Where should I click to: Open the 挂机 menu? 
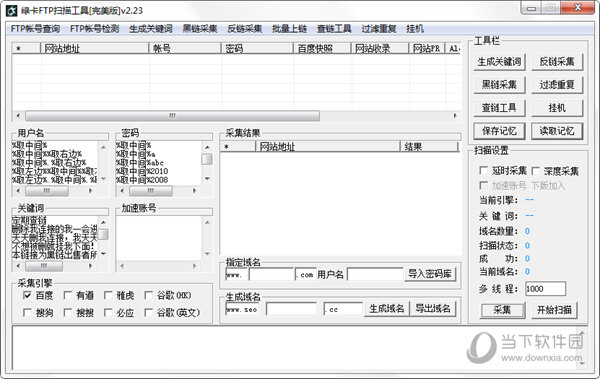(x=415, y=29)
